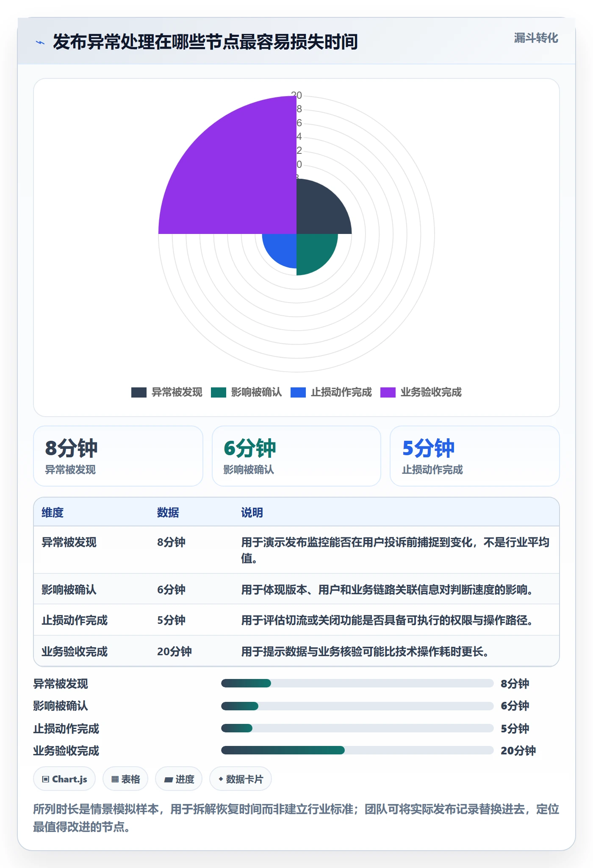This screenshot has height=868, width=593.
Task: Click the 说明 column header
Action: pyautogui.click(x=252, y=512)
